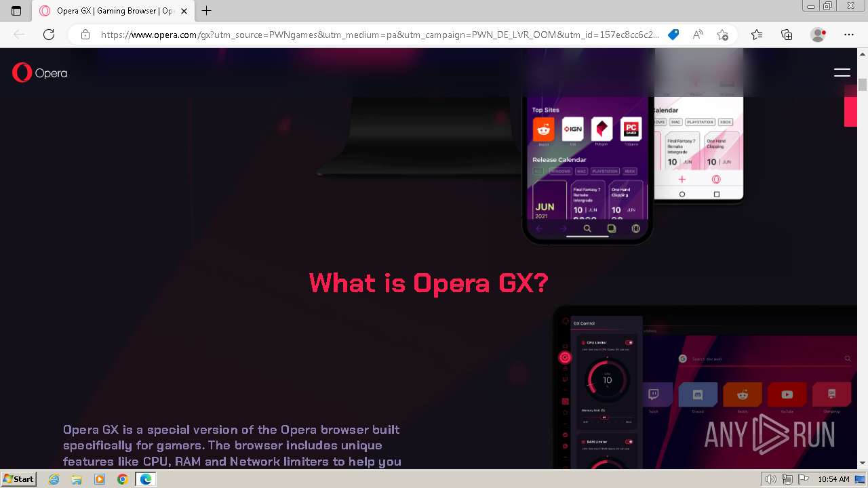Open the volume speaker tray icon
868x488 pixels.
771,479
